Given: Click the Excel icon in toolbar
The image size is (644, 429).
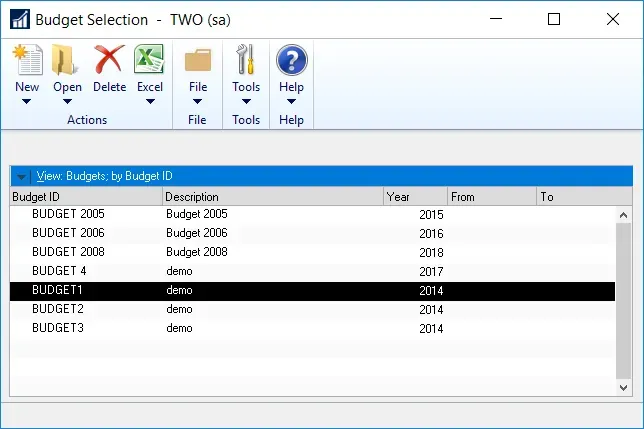Looking at the screenshot, I should point(150,60).
